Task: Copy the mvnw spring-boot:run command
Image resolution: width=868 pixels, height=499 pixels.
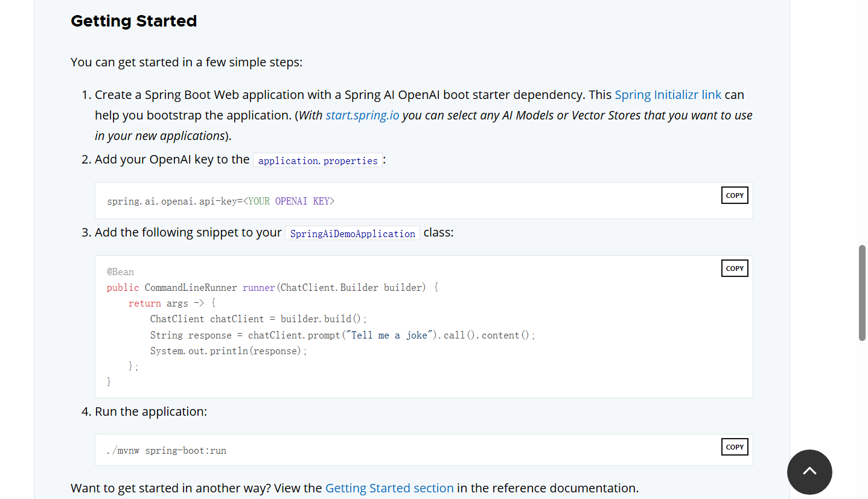Action: pos(735,447)
